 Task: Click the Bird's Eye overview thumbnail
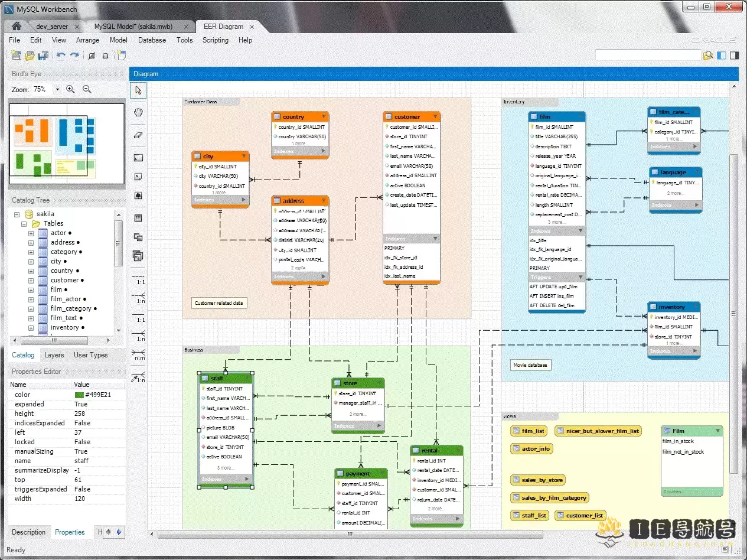66,145
